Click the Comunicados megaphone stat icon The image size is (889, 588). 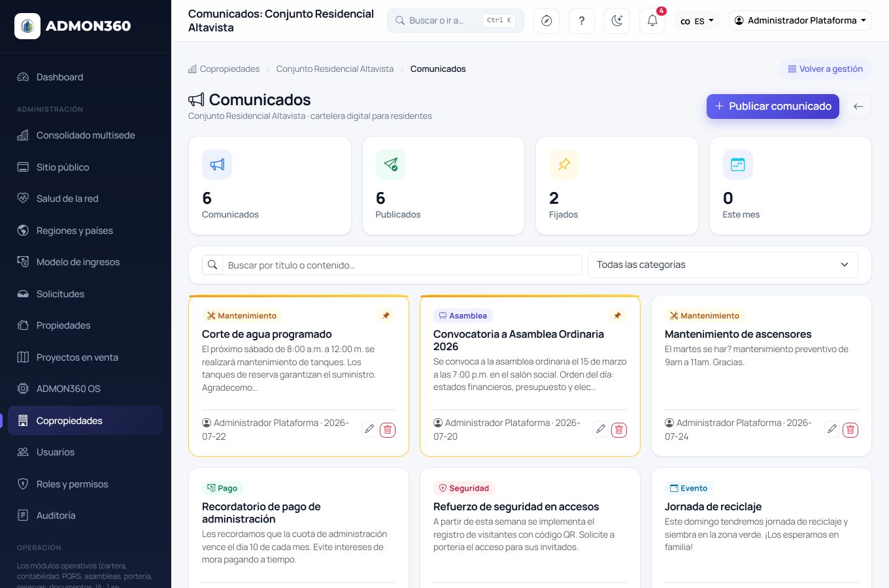(217, 165)
